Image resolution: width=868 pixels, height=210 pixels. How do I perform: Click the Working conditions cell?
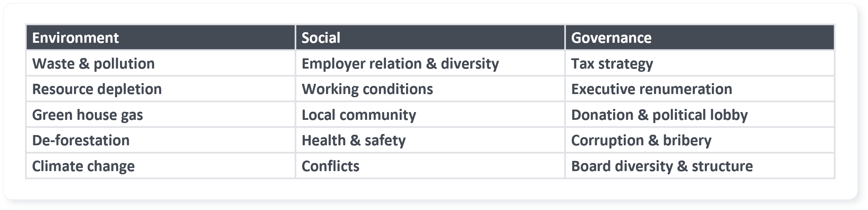coord(430,89)
